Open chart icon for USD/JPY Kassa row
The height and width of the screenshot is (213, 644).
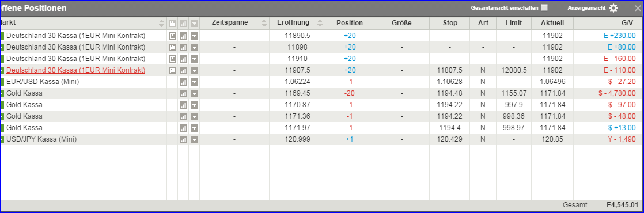click(x=183, y=139)
